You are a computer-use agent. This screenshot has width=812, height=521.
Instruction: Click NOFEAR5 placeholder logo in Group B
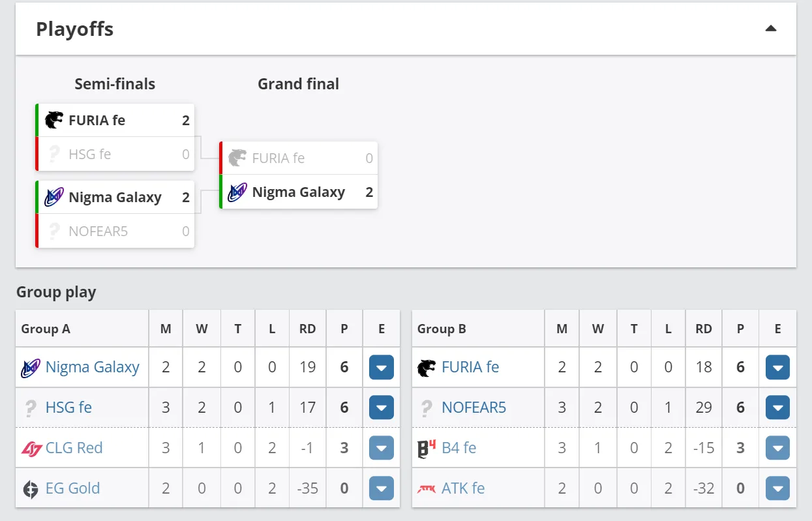tap(427, 408)
